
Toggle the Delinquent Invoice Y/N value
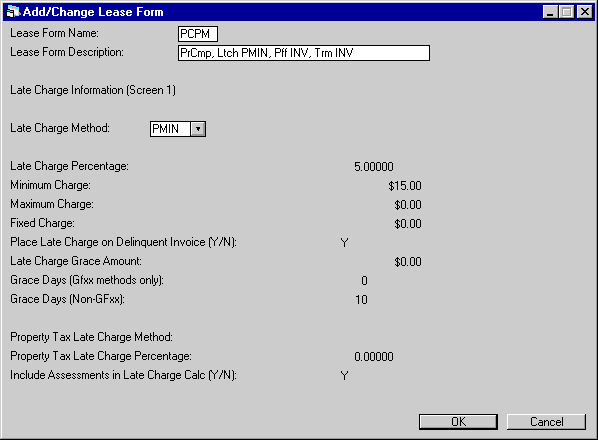[x=344, y=242]
